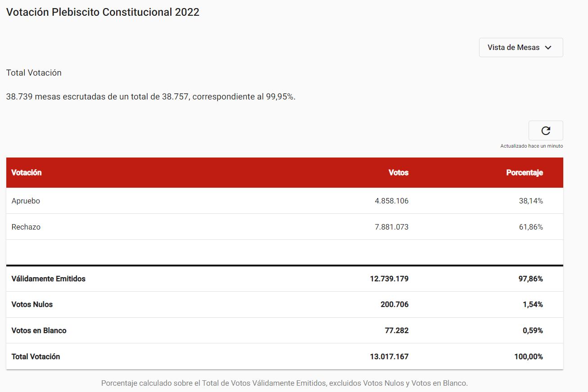Click the Votos column header

pyautogui.click(x=398, y=172)
